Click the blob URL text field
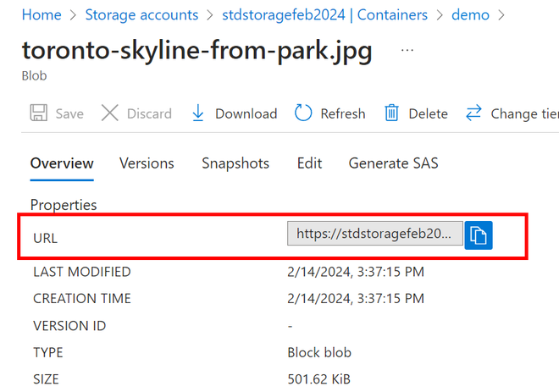The image size is (559, 392). 375,235
